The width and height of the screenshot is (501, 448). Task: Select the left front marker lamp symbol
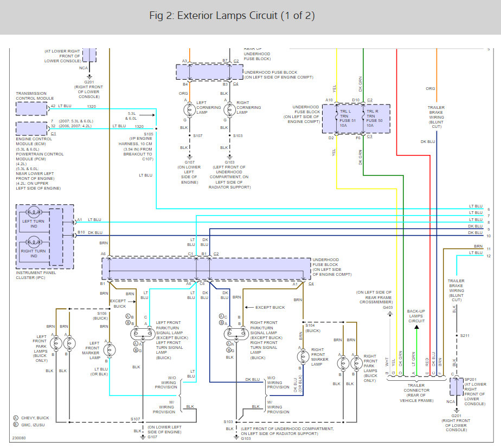tap(110, 350)
